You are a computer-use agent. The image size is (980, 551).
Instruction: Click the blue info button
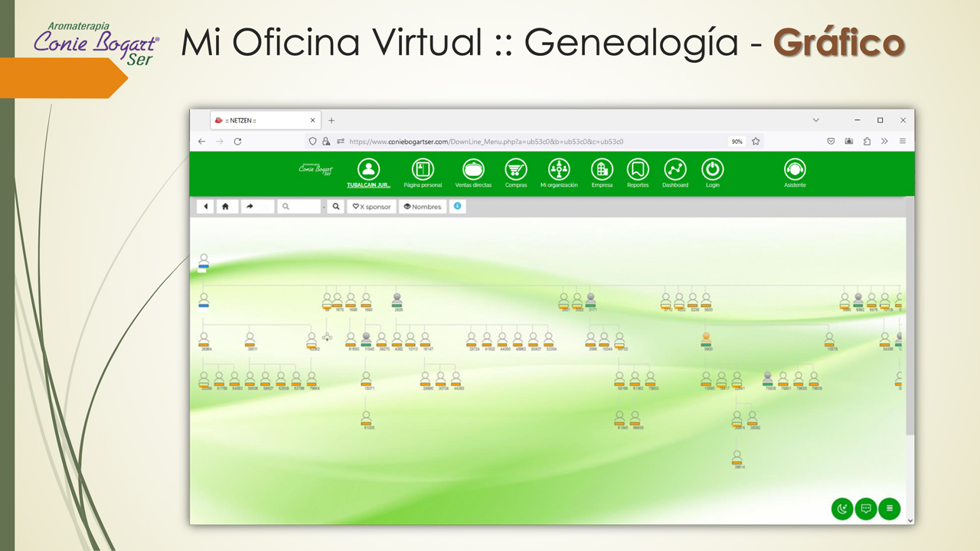pyautogui.click(x=457, y=207)
